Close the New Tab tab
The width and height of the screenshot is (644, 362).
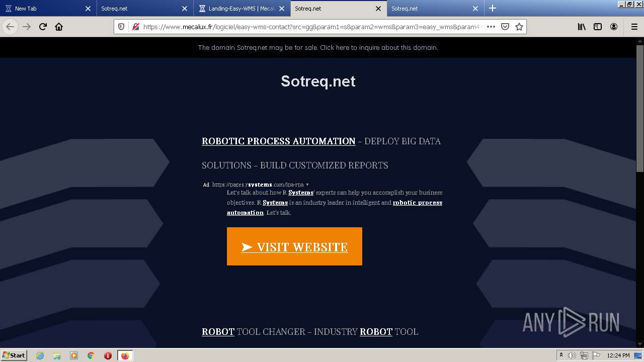coord(88,9)
